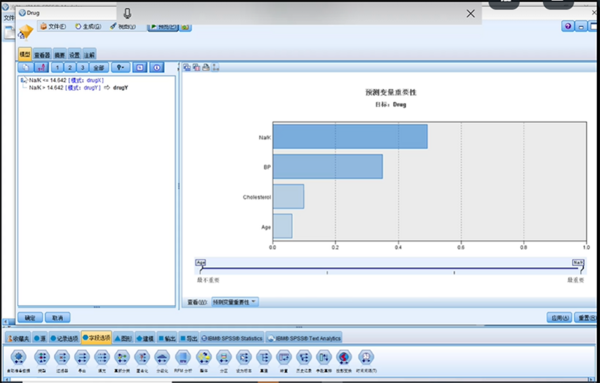600x383 pixels.
Task: Open the 预测变量重要性 view dropdown
Action: pos(235,302)
